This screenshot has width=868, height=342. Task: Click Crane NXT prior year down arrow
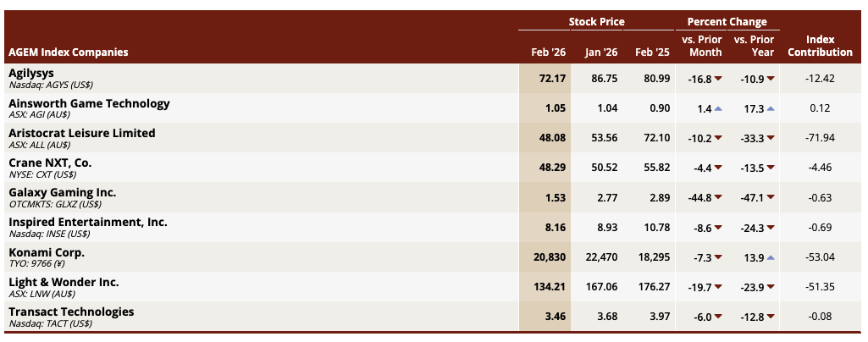coord(770,168)
